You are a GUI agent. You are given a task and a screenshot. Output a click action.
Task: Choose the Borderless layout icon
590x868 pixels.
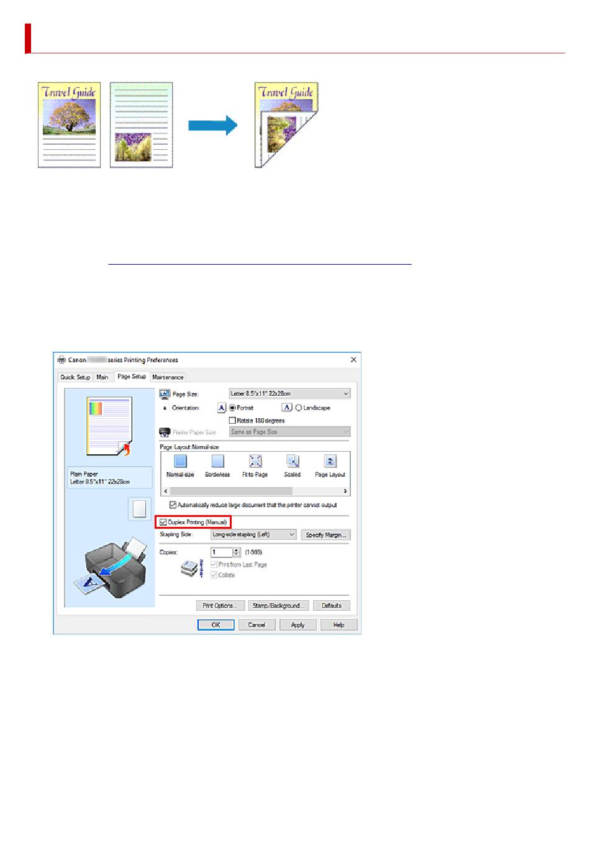[x=217, y=462]
